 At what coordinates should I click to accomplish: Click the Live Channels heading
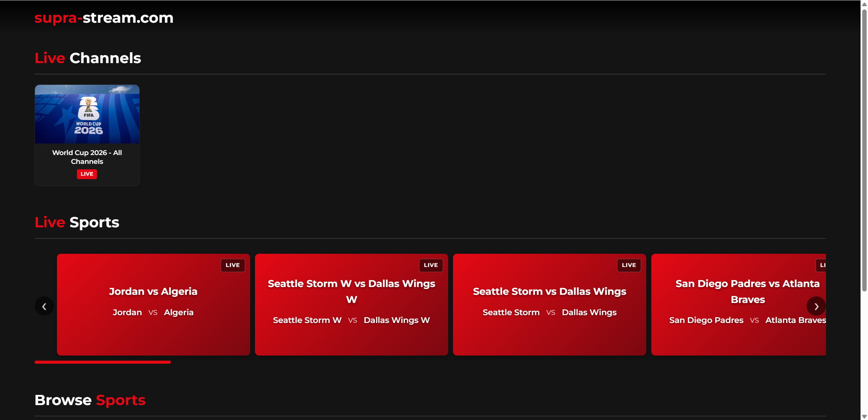(x=88, y=58)
